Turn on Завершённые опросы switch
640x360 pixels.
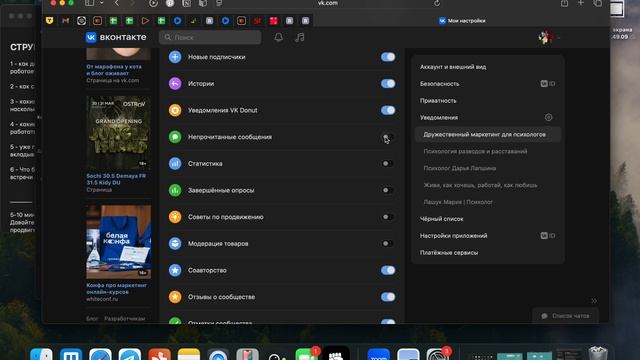388,190
